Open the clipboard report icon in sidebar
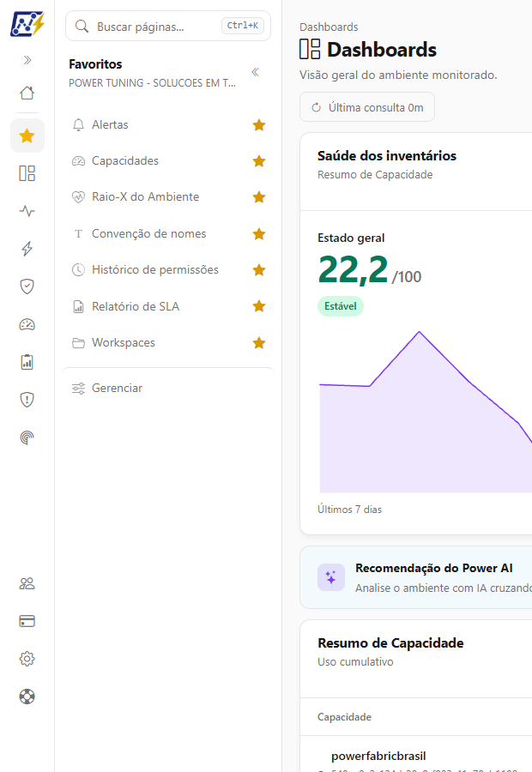 tap(27, 362)
